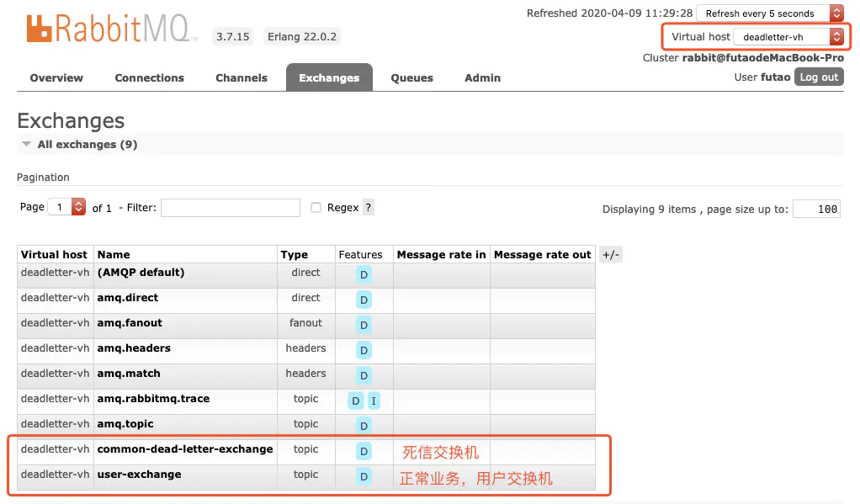Screen dimensions: 860x504
Task: Click the D badge on amq.fanout
Action: pyautogui.click(x=364, y=325)
